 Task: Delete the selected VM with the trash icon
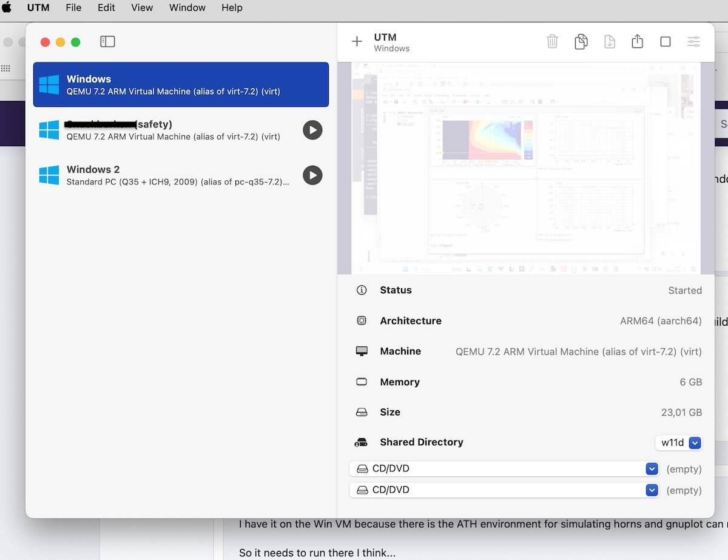(x=552, y=41)
